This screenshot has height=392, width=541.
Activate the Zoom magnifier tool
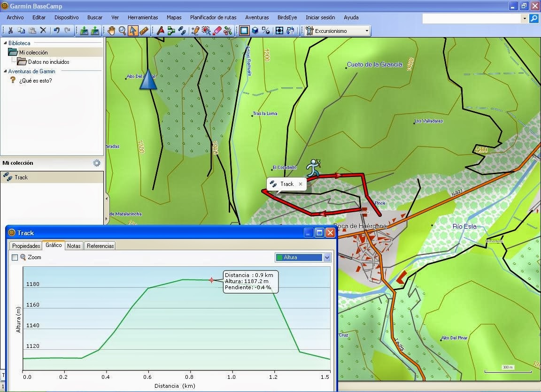pyautogui.click(x=123, y=30)
